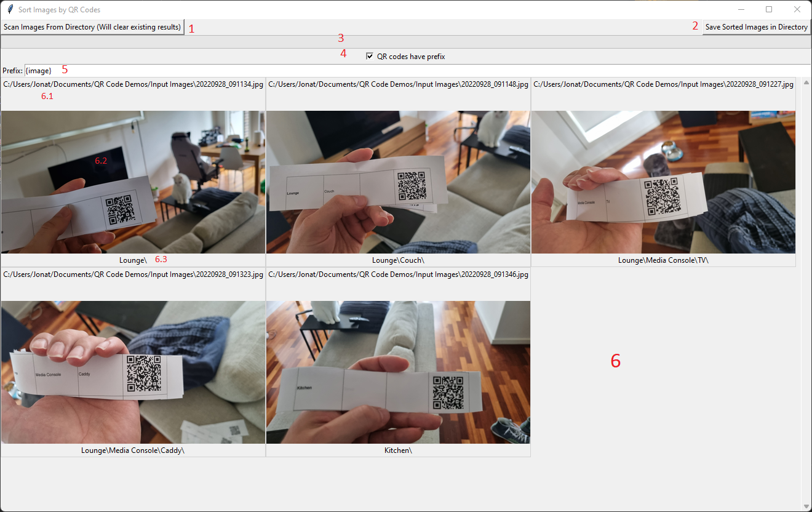Image resolution: width=812 pixels, height=512 pixels.
Task: Toggle the QR codes have prefix checkbox
Action: (370, 56)
